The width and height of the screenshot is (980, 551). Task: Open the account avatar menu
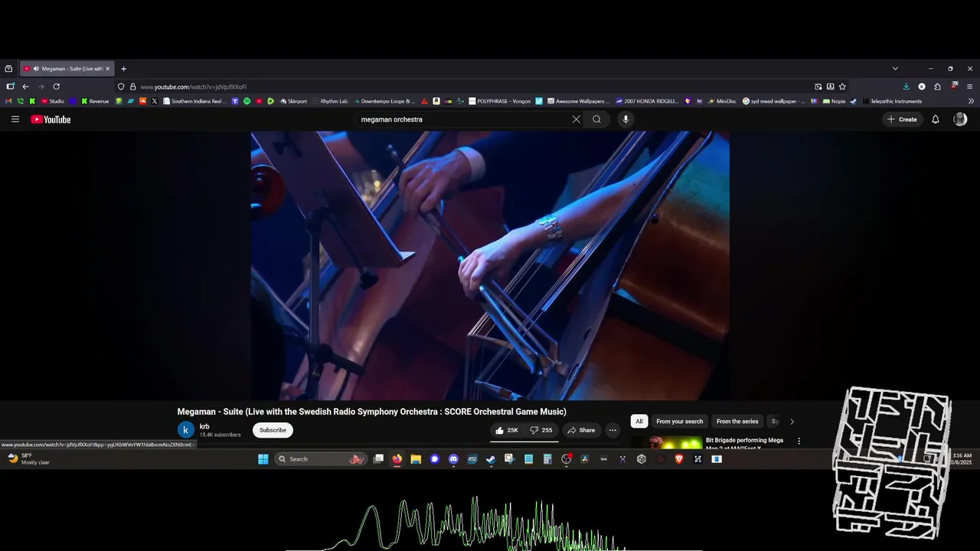tap(960, 119)
